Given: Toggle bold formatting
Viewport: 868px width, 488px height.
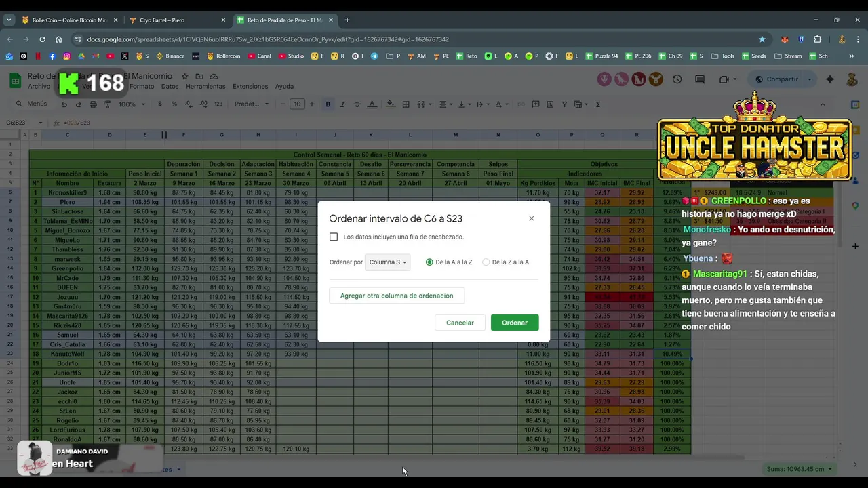Looking at the screenshot, I should (x=328, y=104).
